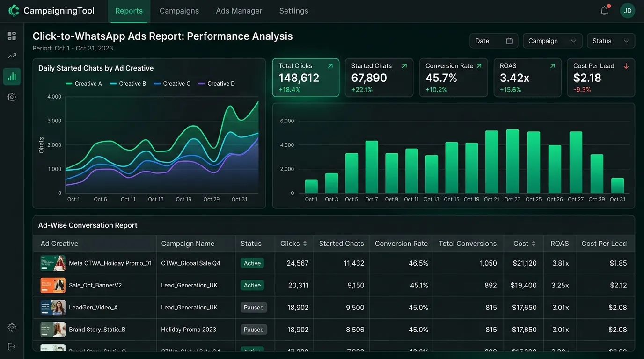Switch to the Reports tab
The height and width of the screenshot is (359, 644).
[129, 11]
